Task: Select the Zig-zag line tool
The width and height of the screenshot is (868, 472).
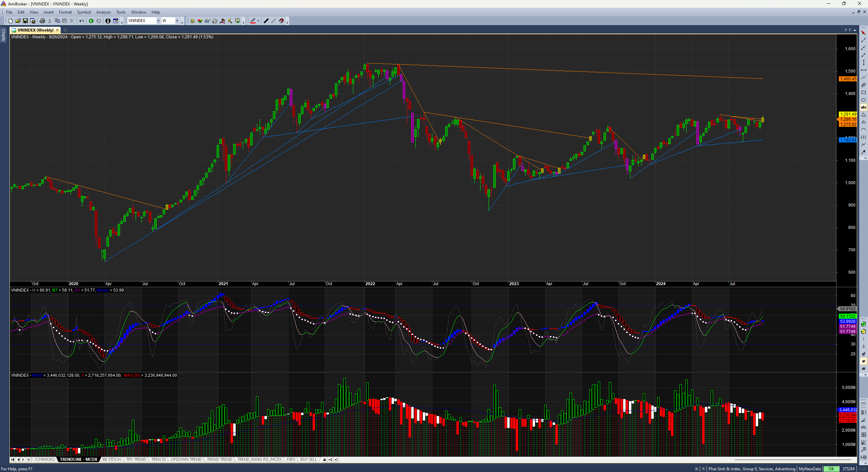Action: (x=864, y=144)
